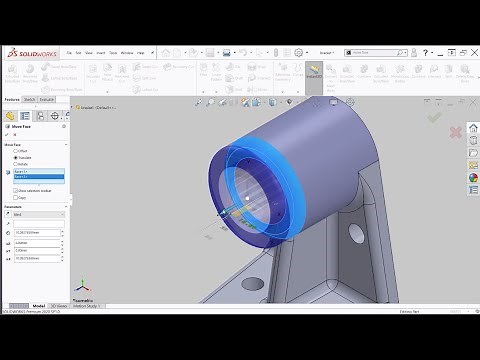Switch to the Sketch tab
This screenshot has width=480, height=360.
pyautogui.click(x=29, y=99)
